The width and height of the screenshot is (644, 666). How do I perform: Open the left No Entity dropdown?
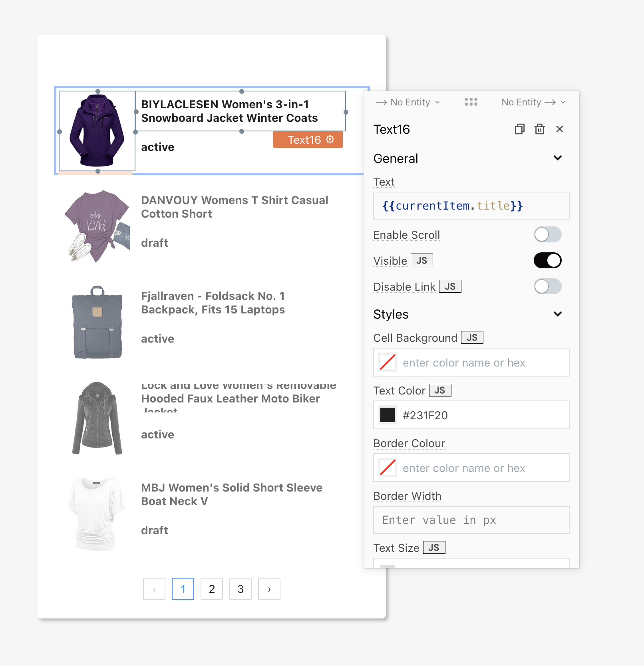[x=408, y=102]
